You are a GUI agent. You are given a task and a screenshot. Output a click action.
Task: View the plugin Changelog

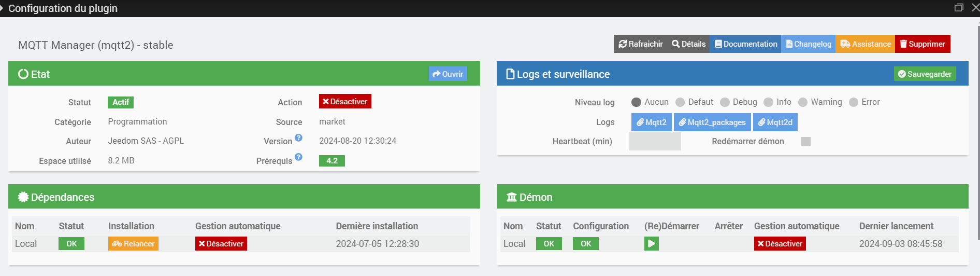click(808, 44)
